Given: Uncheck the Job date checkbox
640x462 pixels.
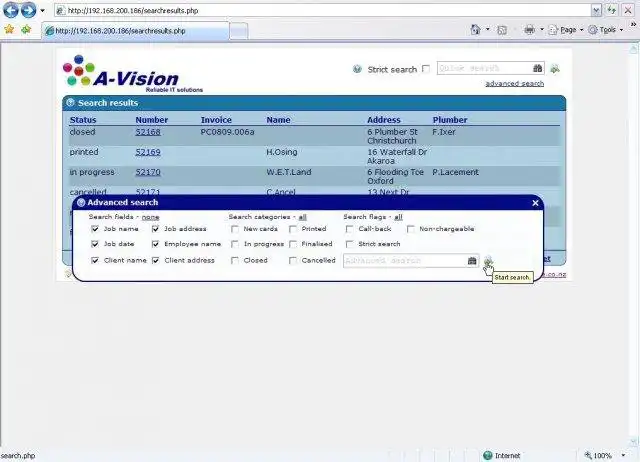Looking at the screenshot, I should [95, 244].
